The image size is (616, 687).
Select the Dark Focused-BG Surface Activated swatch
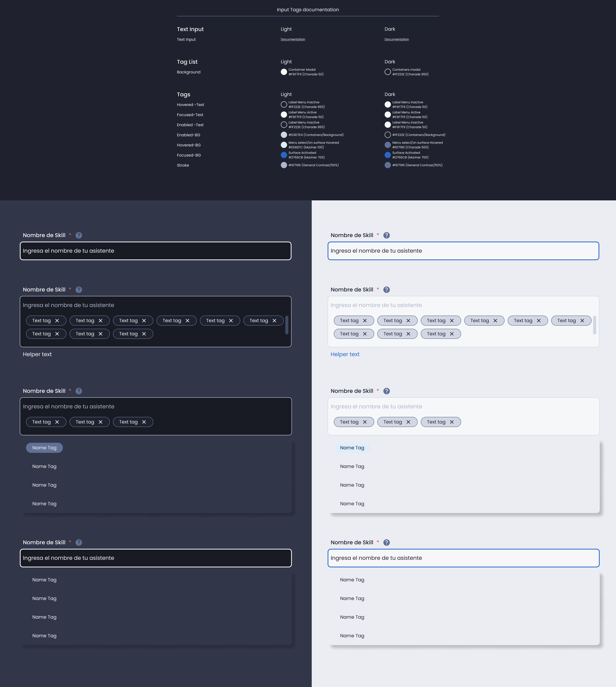(388, 155)
